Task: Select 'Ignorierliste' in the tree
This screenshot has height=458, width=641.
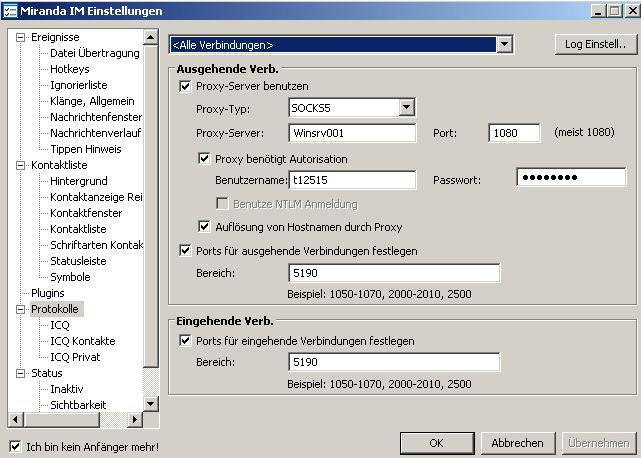Action: coord(78,85)
